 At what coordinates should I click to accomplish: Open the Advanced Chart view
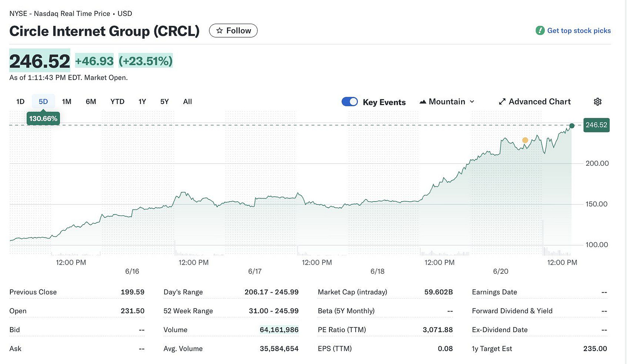[x=535, y=102]
